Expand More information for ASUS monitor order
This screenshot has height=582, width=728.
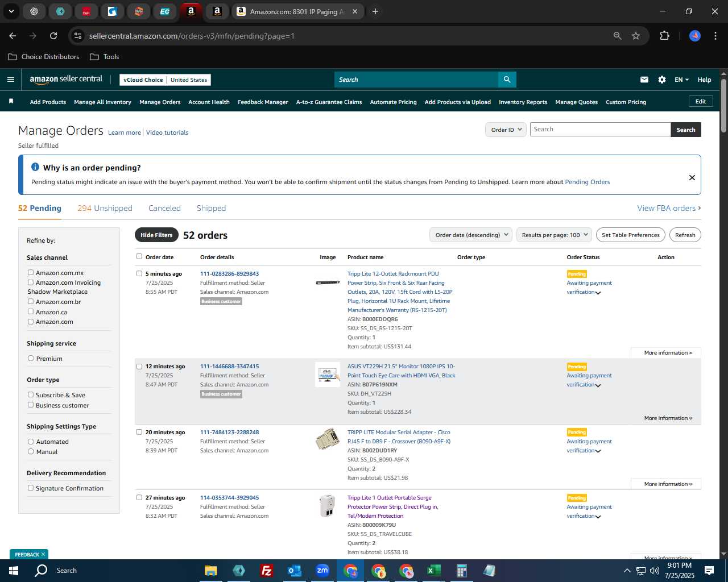668,418
